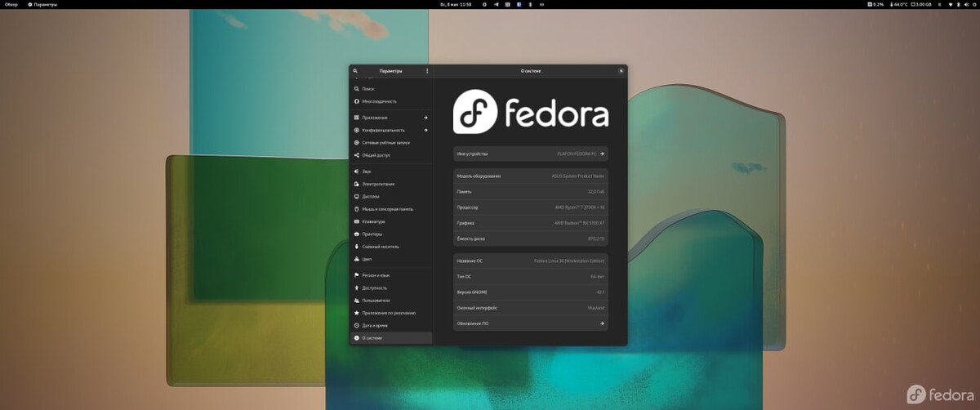Open the Пользователи users settings
This screenshot has width=980, height=410.
pyautogui.click(x=390, y=301)
